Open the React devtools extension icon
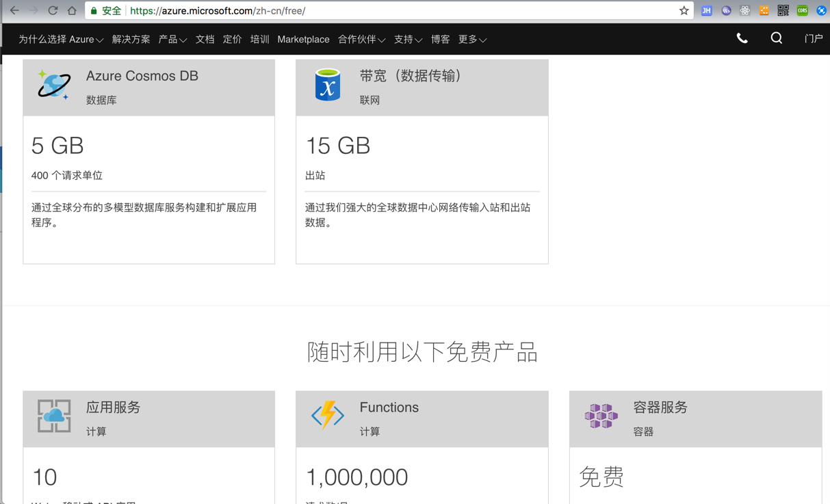The image size is (830, 504). 745,10
